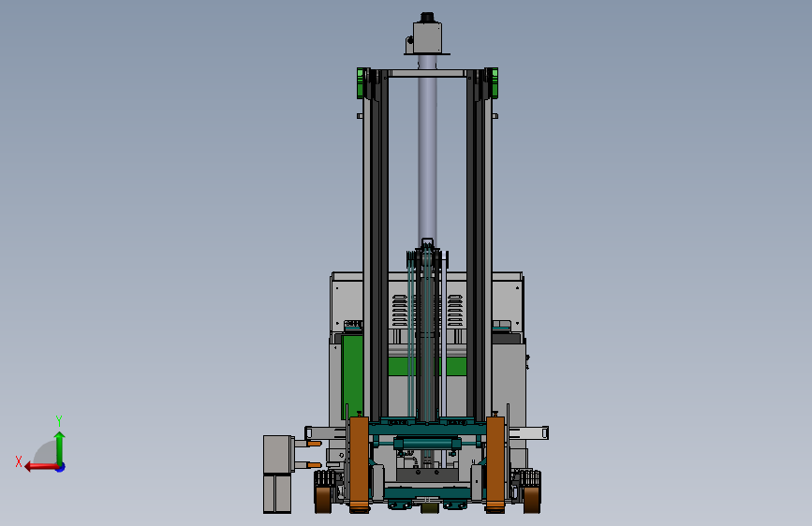The image size is (812, 526).
Task: Select the right gray outrigger arm
Action: (528, 432)
